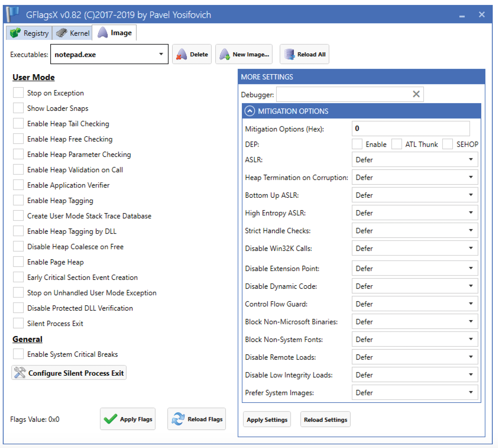Open Block Non-Microsoft Binaries dropdown
Viewport: 498px width, 448px height.
point(415,322)
